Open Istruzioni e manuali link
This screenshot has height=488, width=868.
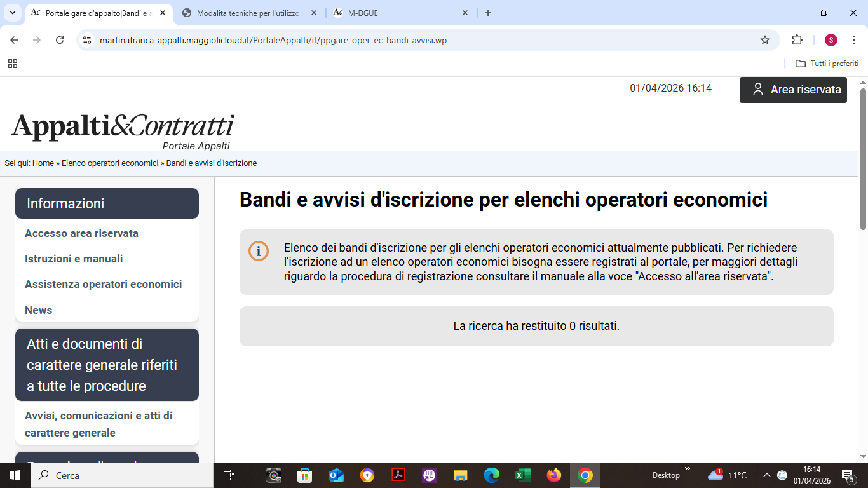[x=74, y=259]
